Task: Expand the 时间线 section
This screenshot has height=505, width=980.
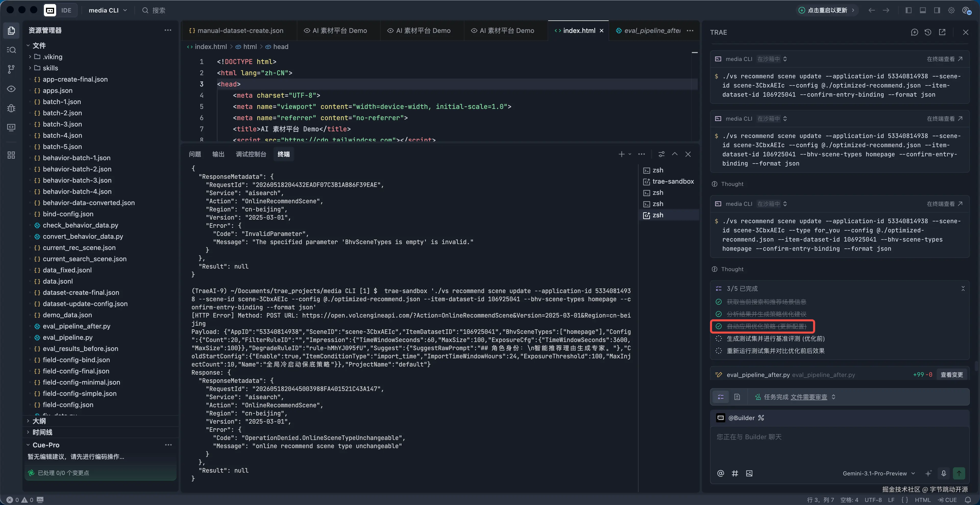Action: 42,432
